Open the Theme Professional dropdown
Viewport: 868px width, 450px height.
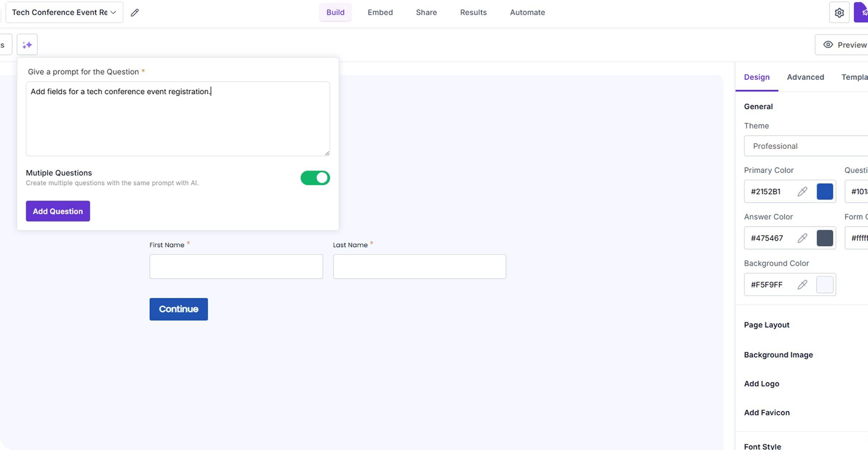(x=806, y=146)
